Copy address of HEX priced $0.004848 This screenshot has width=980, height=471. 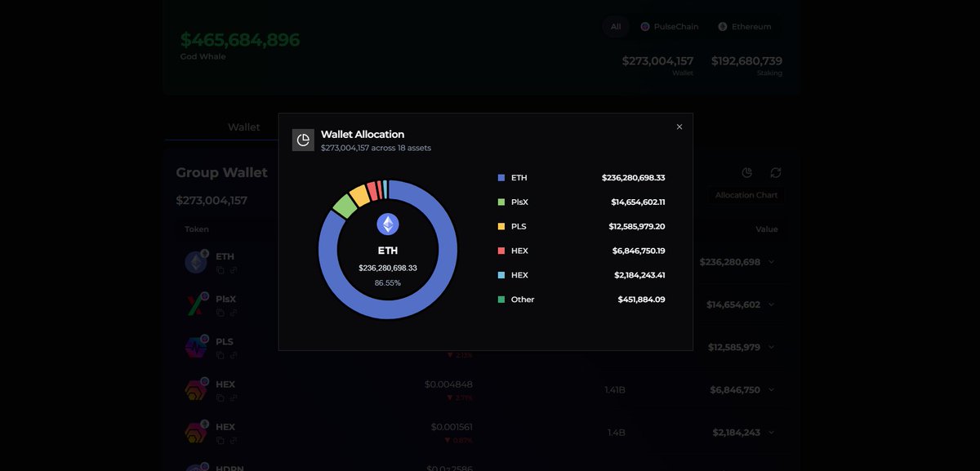coord(220,398)
